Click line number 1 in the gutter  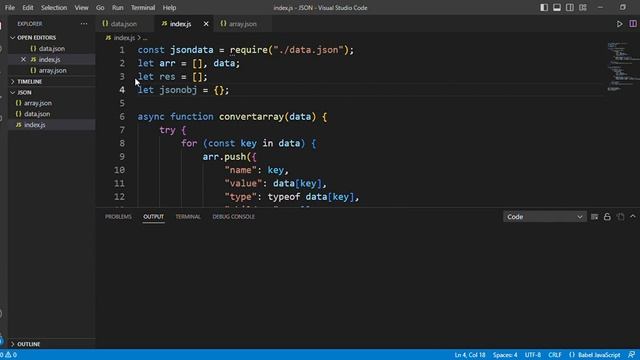122,50
